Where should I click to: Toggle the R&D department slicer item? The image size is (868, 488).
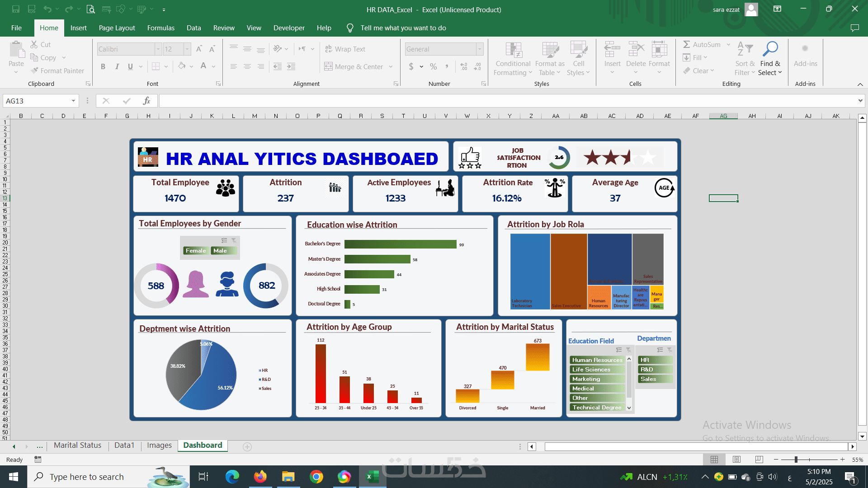pos(655,370)
